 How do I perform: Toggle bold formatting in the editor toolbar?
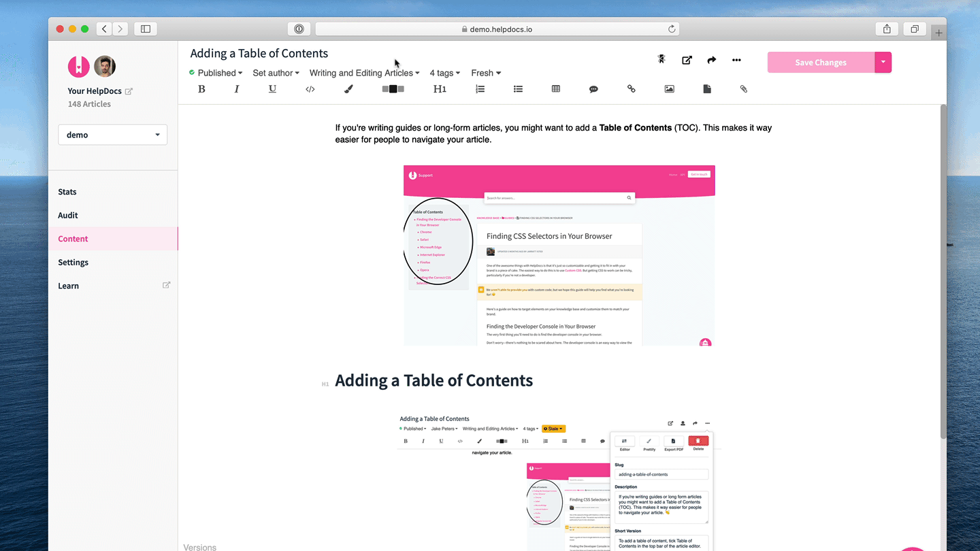201,89
